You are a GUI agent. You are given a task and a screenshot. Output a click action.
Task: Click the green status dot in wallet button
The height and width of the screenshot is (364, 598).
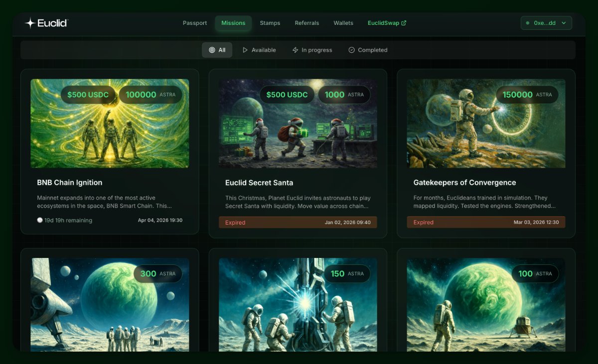pos(528,23)
